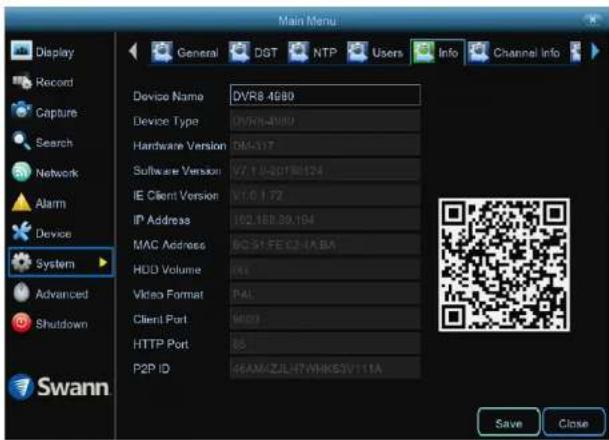This screenshot has height=440, width=609.
Task: Open the Channel Info tab label
Action: (526, 53)
